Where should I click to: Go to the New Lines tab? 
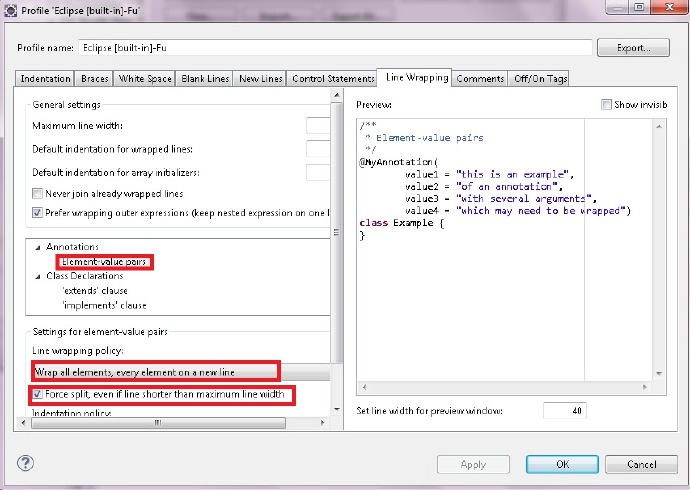(x=261, y=79)
